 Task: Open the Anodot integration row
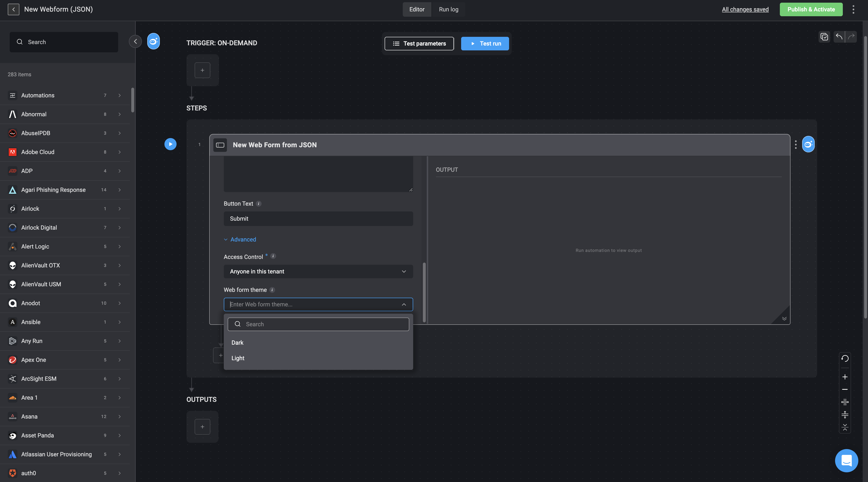click(x=65, y=303)
